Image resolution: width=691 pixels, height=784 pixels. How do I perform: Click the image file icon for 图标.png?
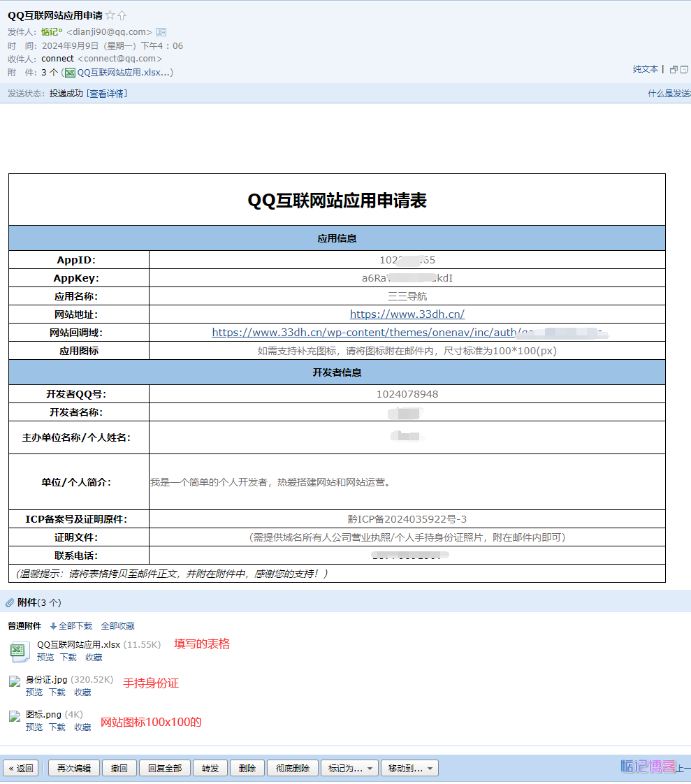coord(15,716)
